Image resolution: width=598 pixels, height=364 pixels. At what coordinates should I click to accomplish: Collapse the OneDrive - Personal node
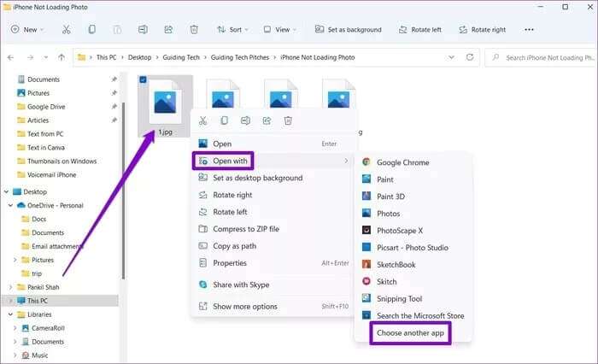tap(10, 205)
